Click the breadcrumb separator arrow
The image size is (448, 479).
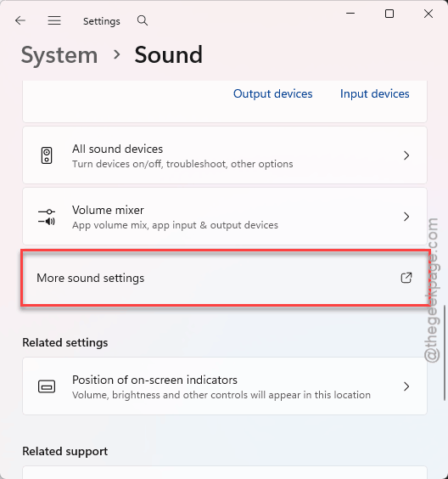[116, 55]
